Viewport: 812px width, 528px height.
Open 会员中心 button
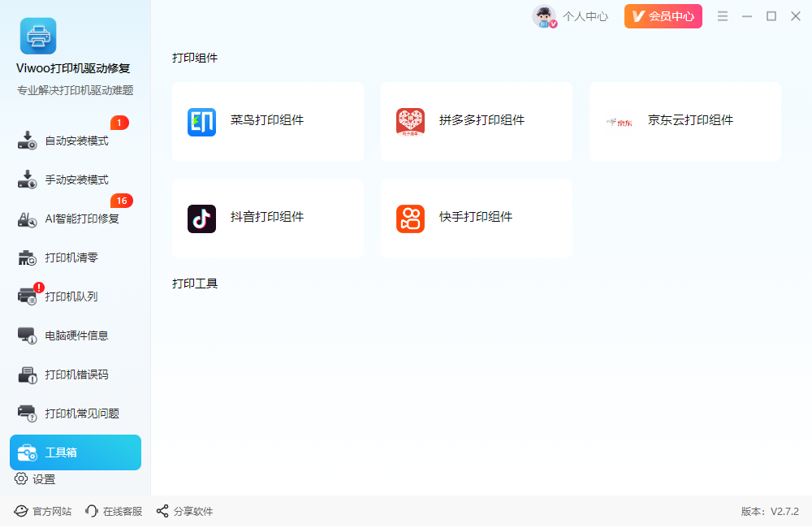tap(663, 16)
